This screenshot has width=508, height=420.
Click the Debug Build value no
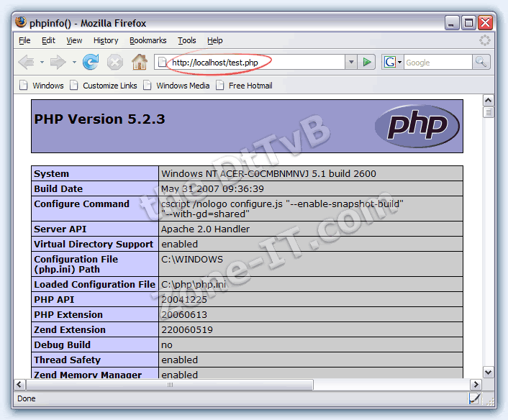(167, 345)
